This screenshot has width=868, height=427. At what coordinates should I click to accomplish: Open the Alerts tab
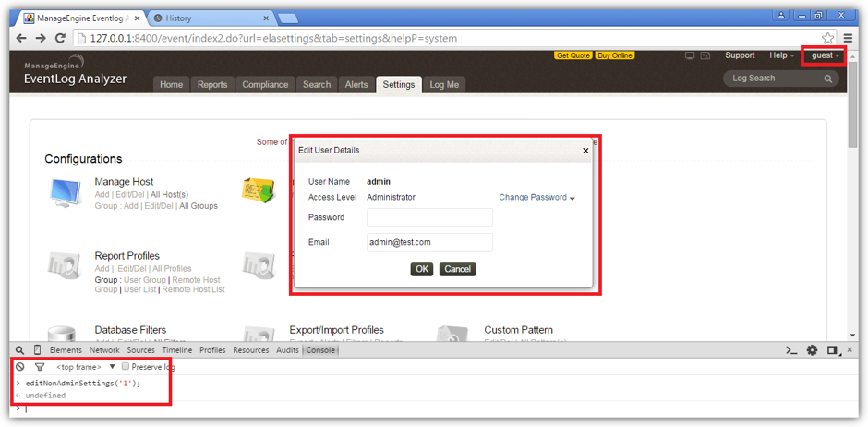point(356,85)
